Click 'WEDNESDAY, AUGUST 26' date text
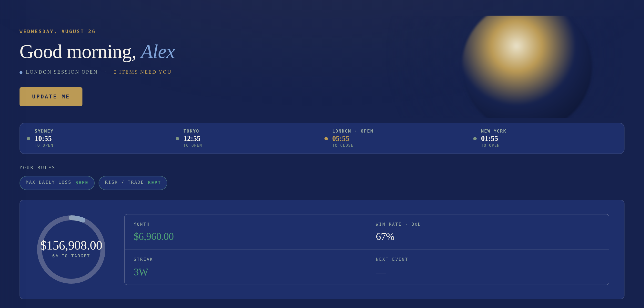The image size is (644, 308). click(58, 31)
